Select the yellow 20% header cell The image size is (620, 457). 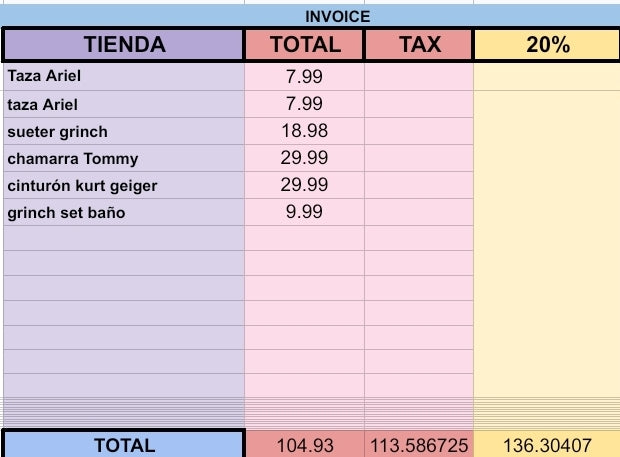(546, 45)
